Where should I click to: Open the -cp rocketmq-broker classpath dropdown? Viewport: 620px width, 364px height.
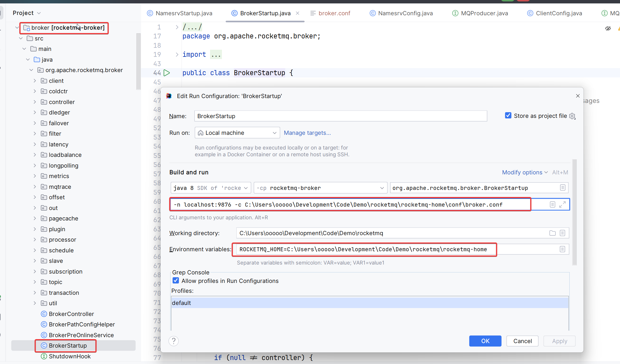pyautogui.click(x=320, y=188)
